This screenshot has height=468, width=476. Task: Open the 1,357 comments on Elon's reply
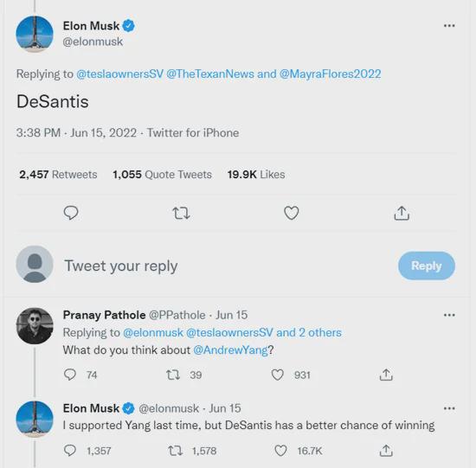pos(70,451)
